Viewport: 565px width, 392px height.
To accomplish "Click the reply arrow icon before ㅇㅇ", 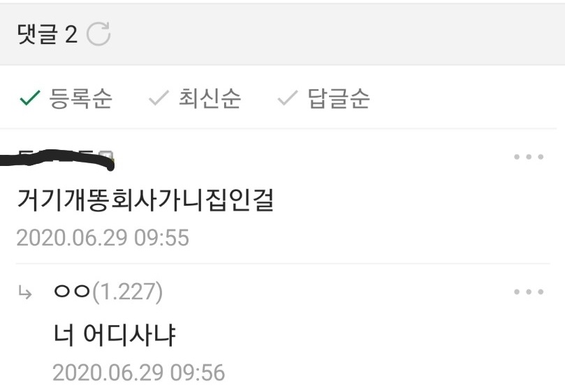I will (x=25, y=293).
